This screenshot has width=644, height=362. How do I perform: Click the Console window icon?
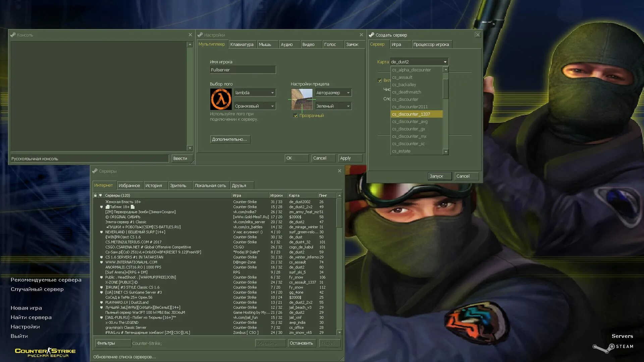point(13,35)
